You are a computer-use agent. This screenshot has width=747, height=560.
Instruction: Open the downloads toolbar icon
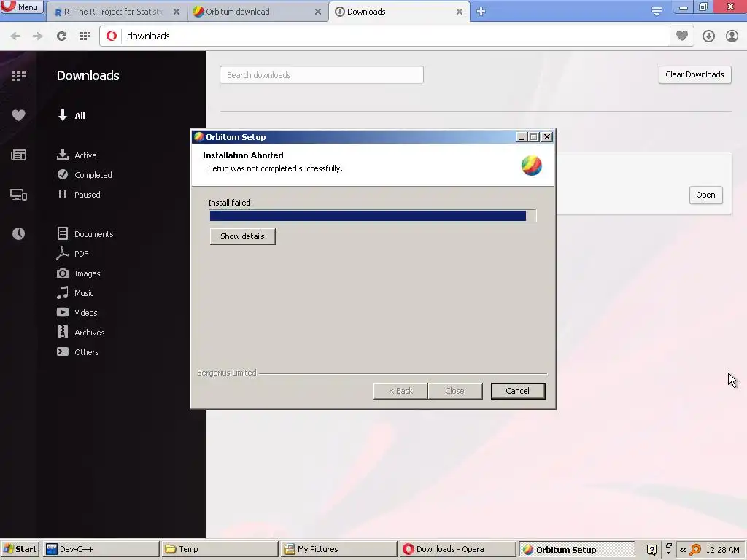[x=708, y=36]
